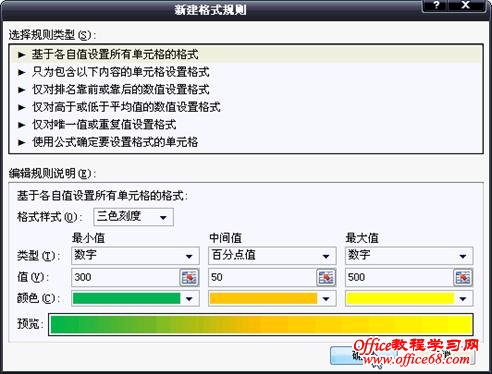Open maximum type dropdown showing 数字

pos(409,256)
